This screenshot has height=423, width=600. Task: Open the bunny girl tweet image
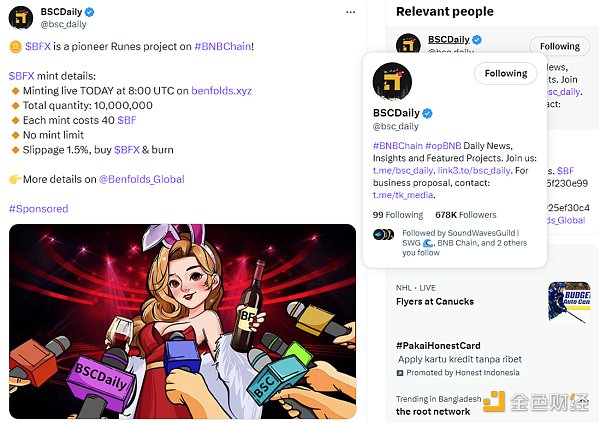pyautogui.click(x=182, y=322)
